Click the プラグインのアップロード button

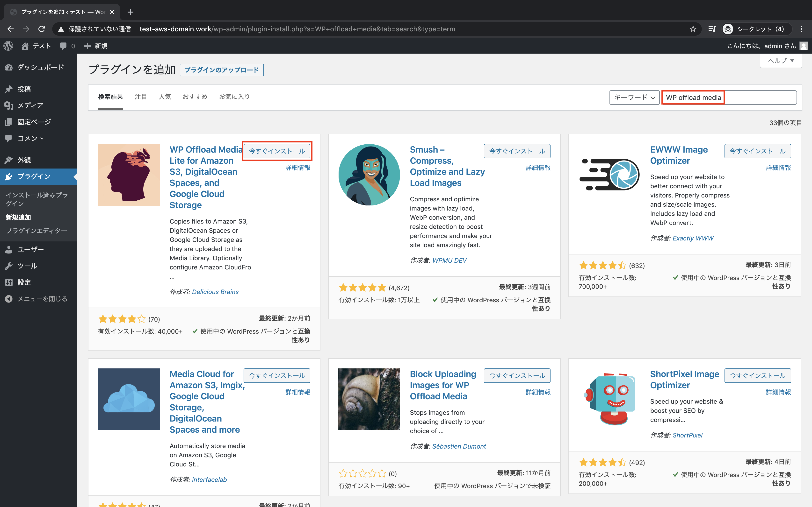(221, 70)
